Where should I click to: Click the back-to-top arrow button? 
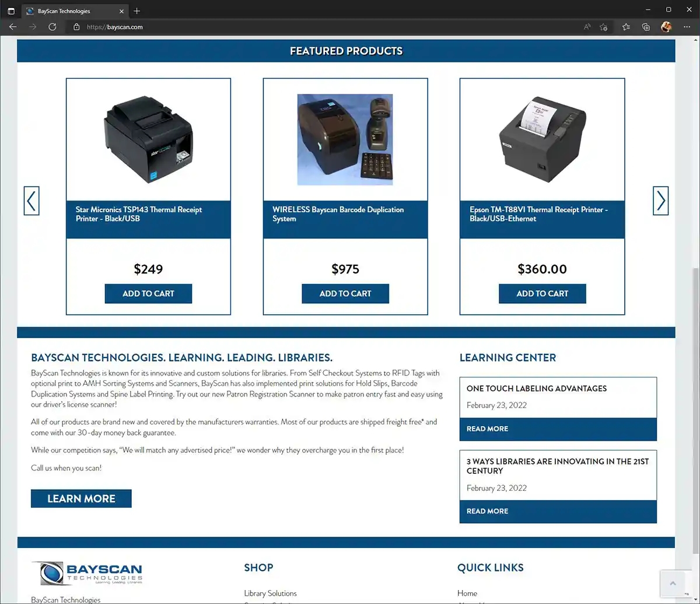coord(672,583)
